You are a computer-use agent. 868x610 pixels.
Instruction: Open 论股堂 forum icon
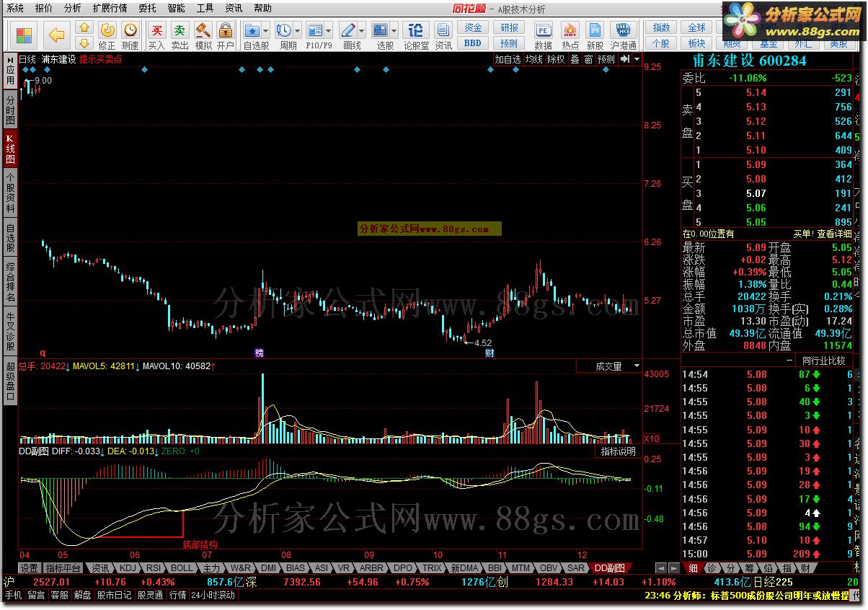[415, 35]
